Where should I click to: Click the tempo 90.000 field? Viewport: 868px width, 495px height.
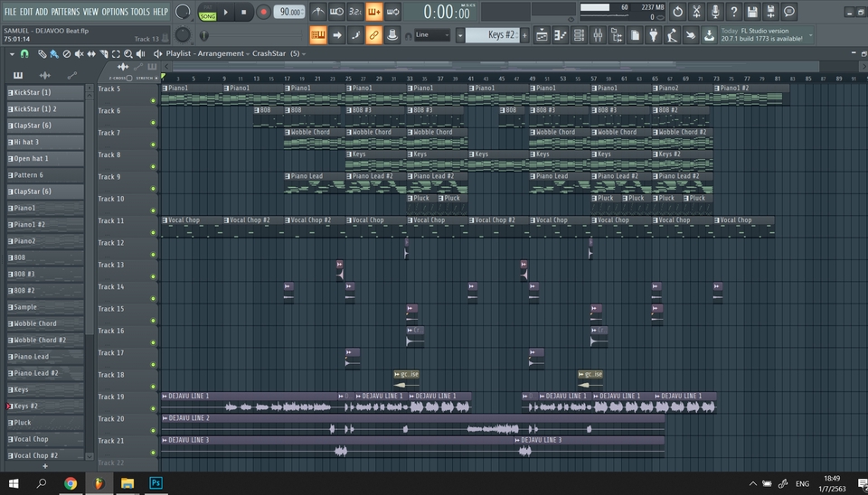coord(289,12)
